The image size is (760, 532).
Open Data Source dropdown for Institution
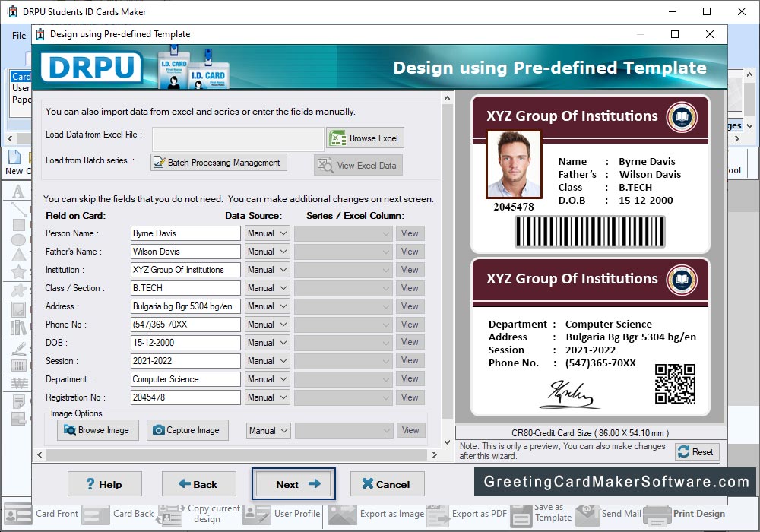point(267,269)
